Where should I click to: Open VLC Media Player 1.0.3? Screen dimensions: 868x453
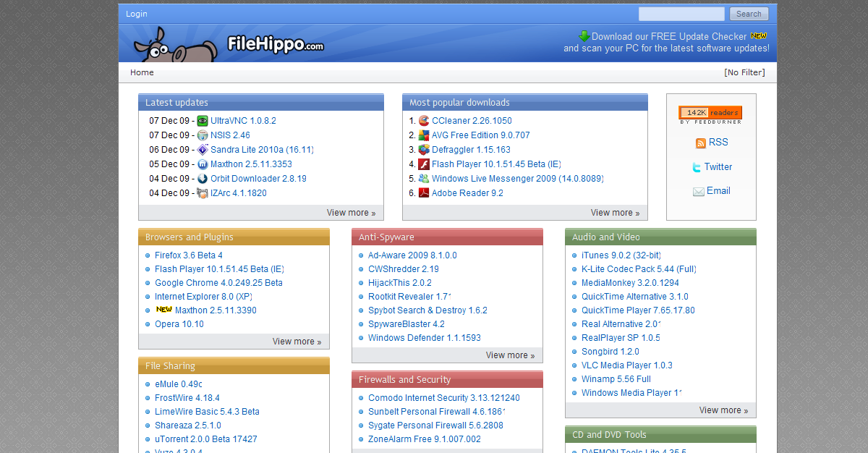(x=627, y=365)
